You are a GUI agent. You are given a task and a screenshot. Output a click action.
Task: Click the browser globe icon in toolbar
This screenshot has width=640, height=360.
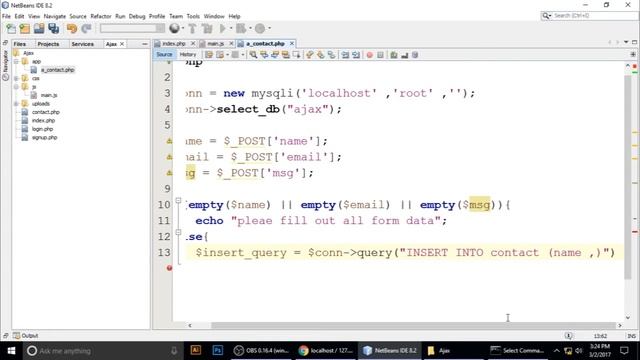(x=174, y=28)
